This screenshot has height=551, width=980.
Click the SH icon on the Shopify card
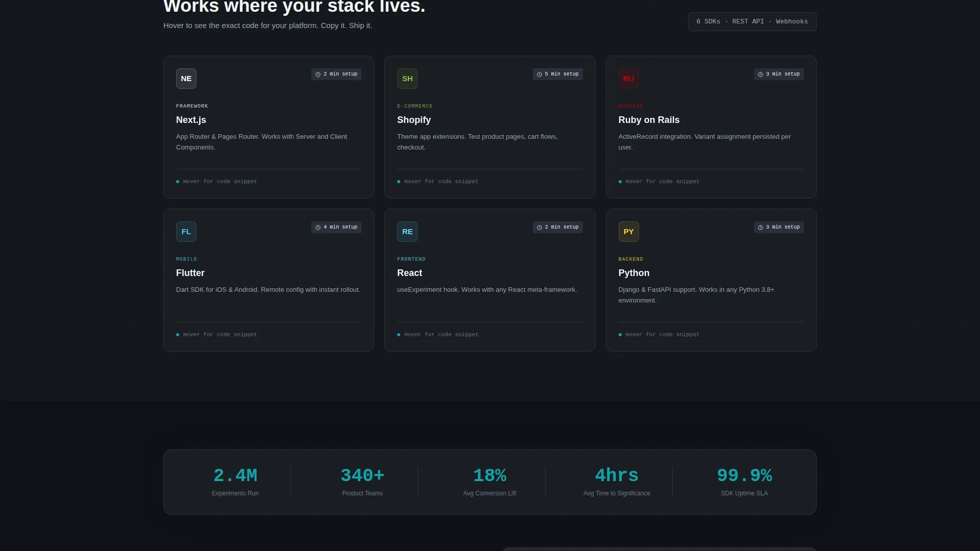407,79
